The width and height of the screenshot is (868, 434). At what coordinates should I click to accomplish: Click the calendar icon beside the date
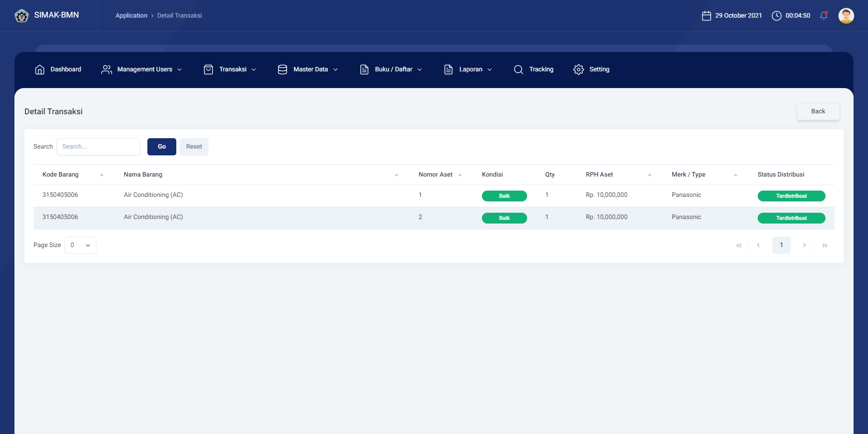tap(706, 16)
